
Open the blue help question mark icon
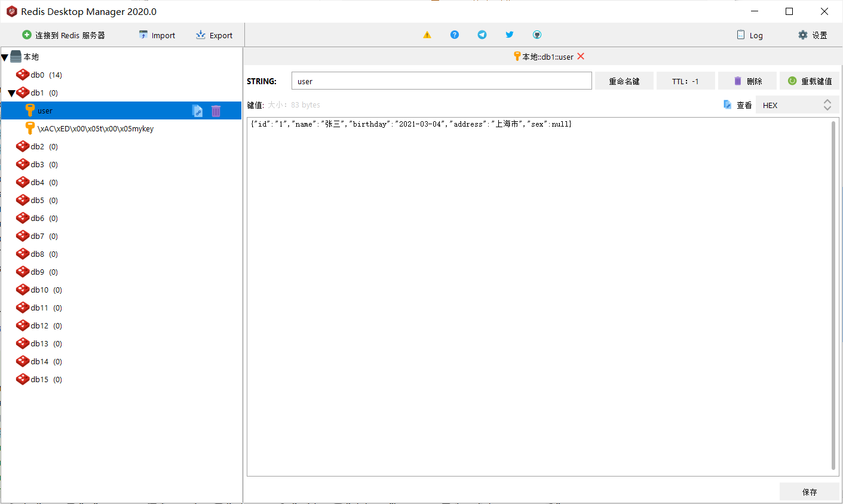click(x=455, y=35)
